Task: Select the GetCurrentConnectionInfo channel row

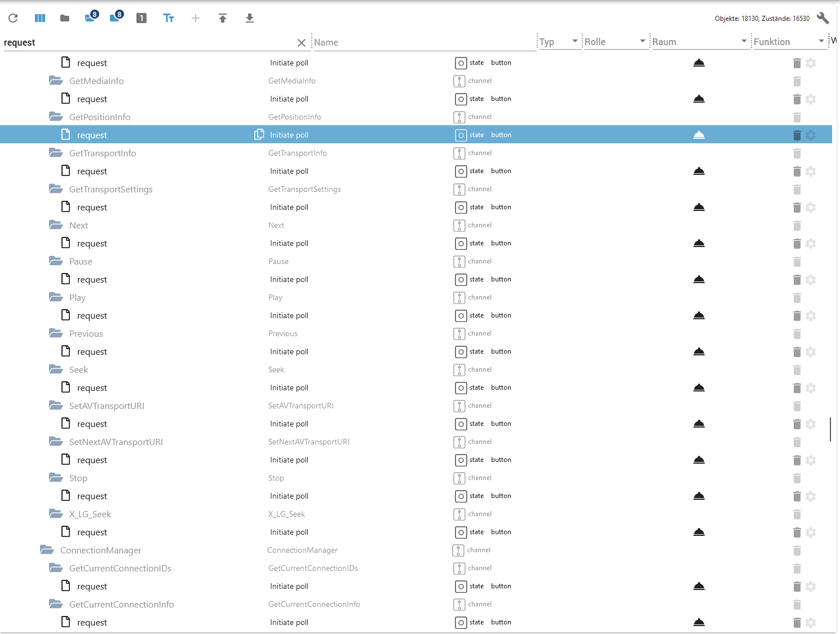Action: pos(416,604)
